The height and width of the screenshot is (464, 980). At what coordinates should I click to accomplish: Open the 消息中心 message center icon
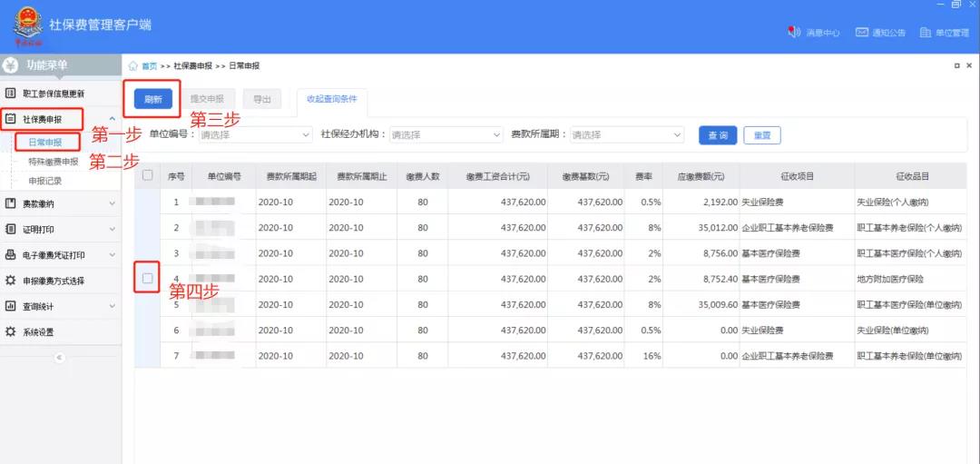pyautogui.click(x=794, y=33)
